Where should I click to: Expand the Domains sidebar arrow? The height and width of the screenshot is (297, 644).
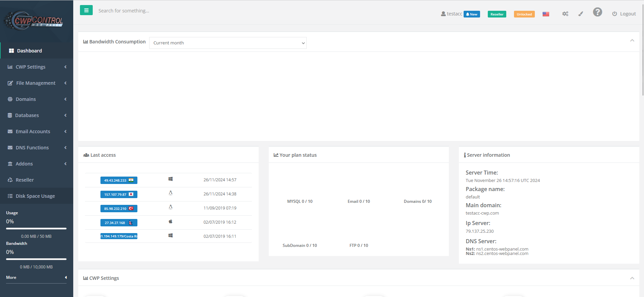pos(66,99)
